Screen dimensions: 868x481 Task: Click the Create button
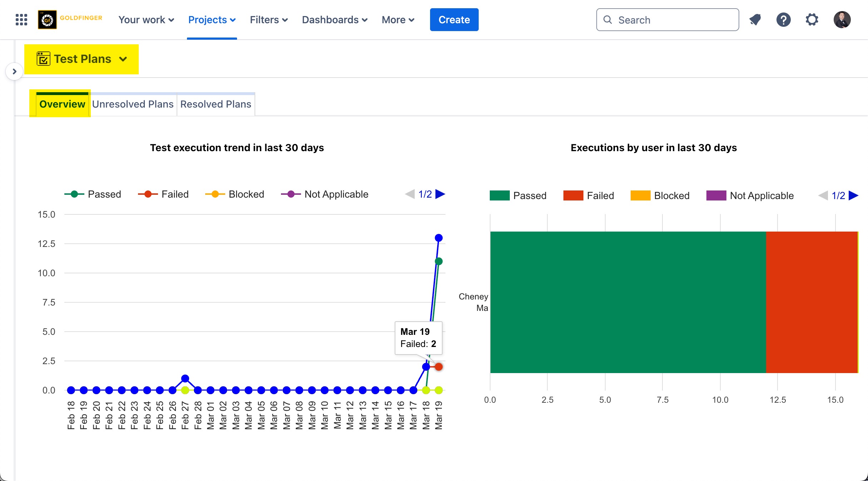click(454, 20)
